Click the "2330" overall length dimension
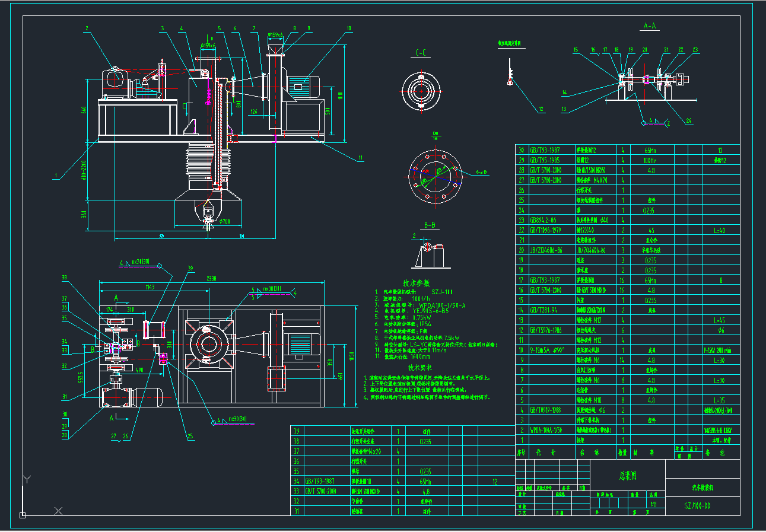This screenshot has height=532, width=766. click(211, 278)
